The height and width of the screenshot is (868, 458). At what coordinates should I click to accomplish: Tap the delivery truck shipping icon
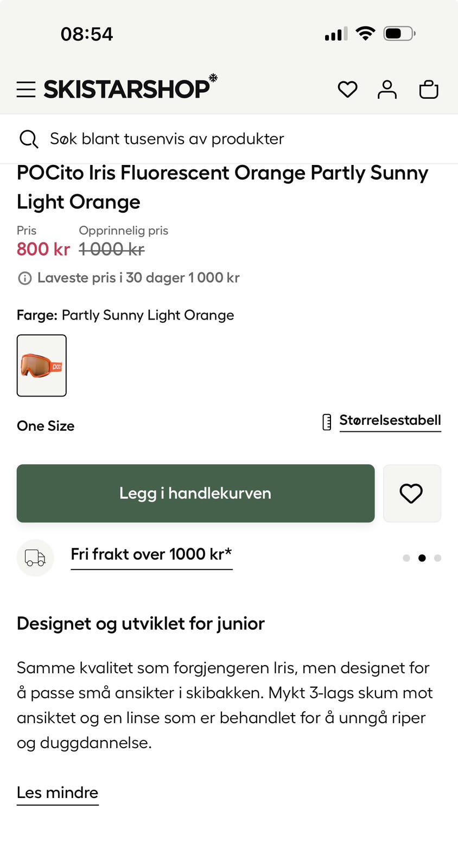[35, 558]
